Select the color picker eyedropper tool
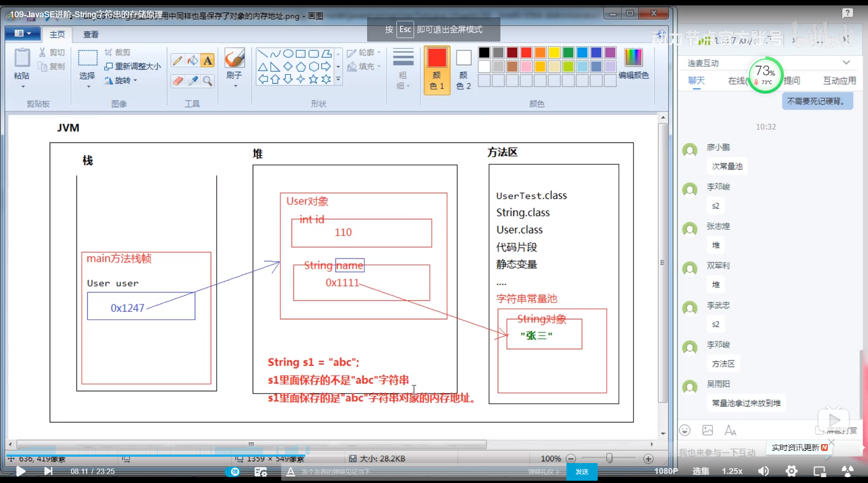 click(x=193, y=81)
